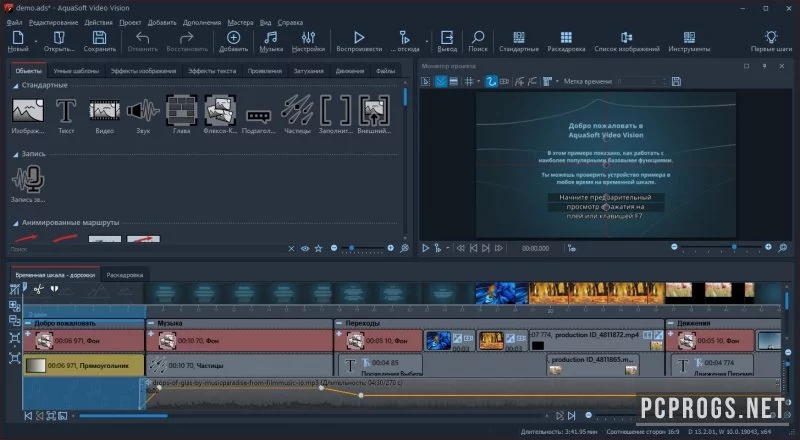800x440 pixels.
Task: Toggle the striped view button in monitor toolbar
Action: click(453, 82)
